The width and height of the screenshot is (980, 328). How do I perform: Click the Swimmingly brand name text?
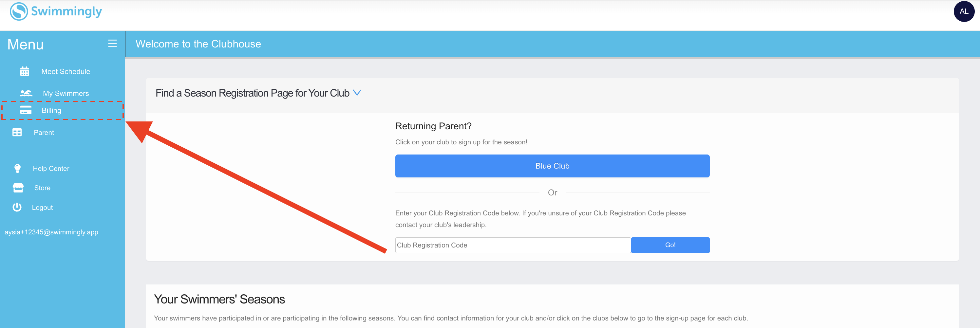tap(66, 12)
